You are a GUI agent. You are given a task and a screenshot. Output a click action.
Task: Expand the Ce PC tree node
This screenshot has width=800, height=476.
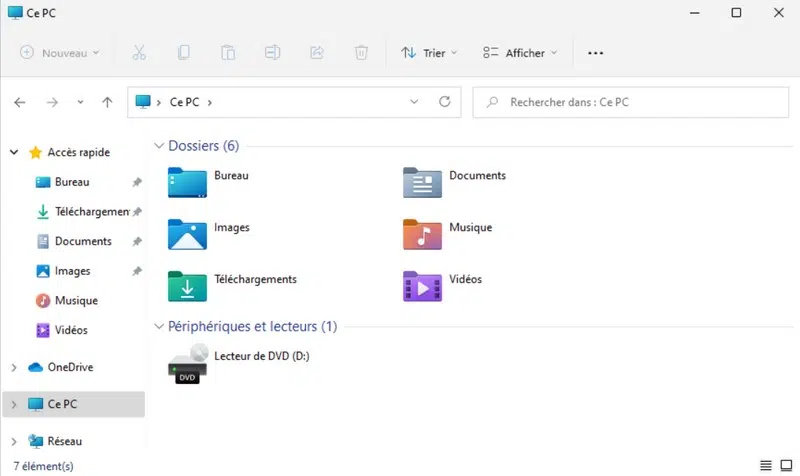coord(14,405)
